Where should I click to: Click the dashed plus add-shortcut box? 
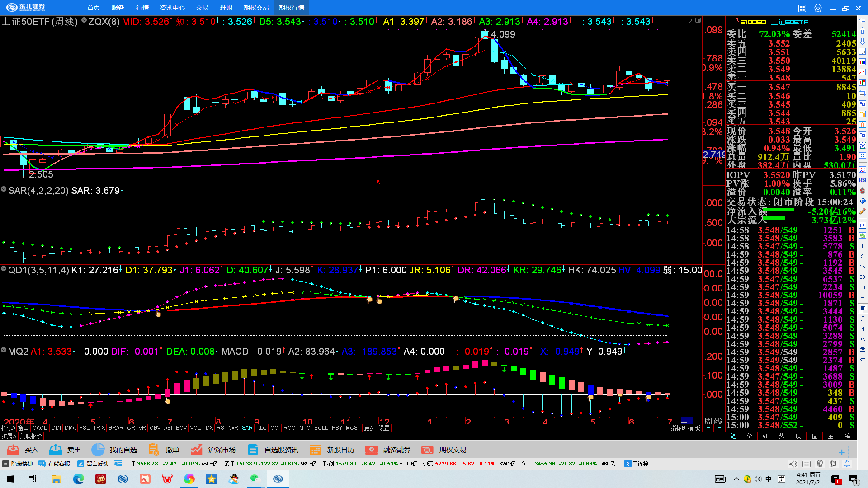click(x=841, y=452)
